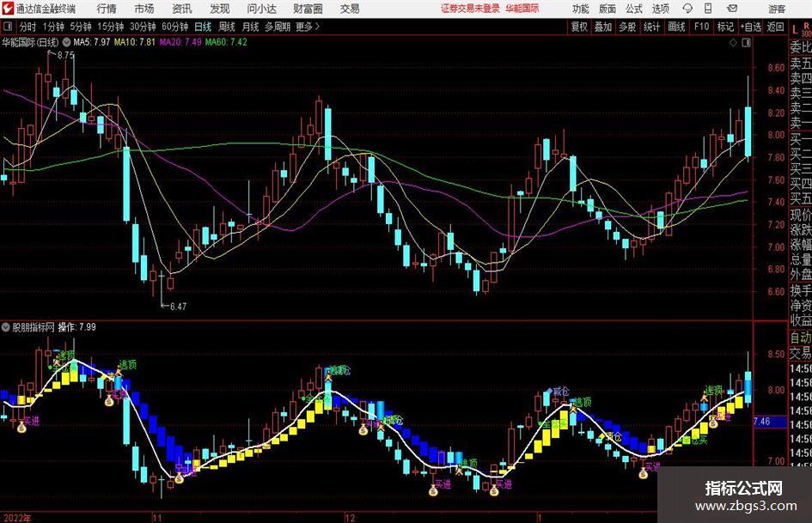Click the 自动 label in right panel
The height and width of the screenshot is (523, 812).
801,338
